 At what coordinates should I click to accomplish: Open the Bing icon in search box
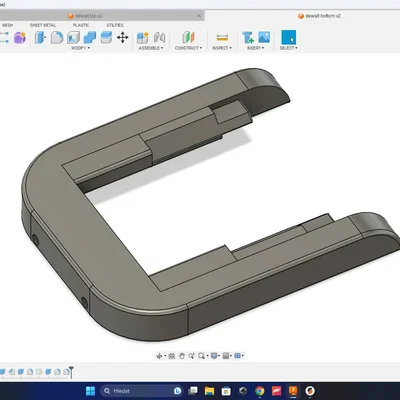pos(178,391)
